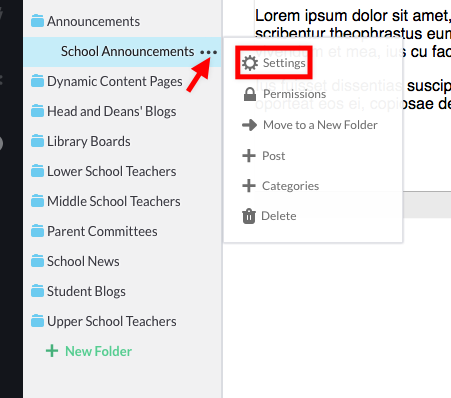Open the three-dot menu on School Announcements
The width and height of the screenshot is (451, 398).
(209, 52)
